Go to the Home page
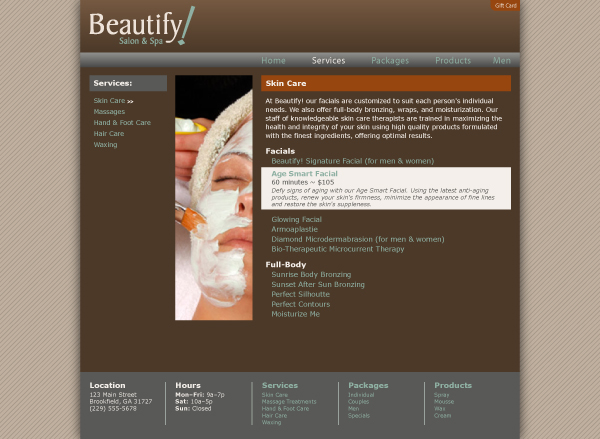Viewport: 600px width, 439px height. pyautogui.click(x=273, y=60)
